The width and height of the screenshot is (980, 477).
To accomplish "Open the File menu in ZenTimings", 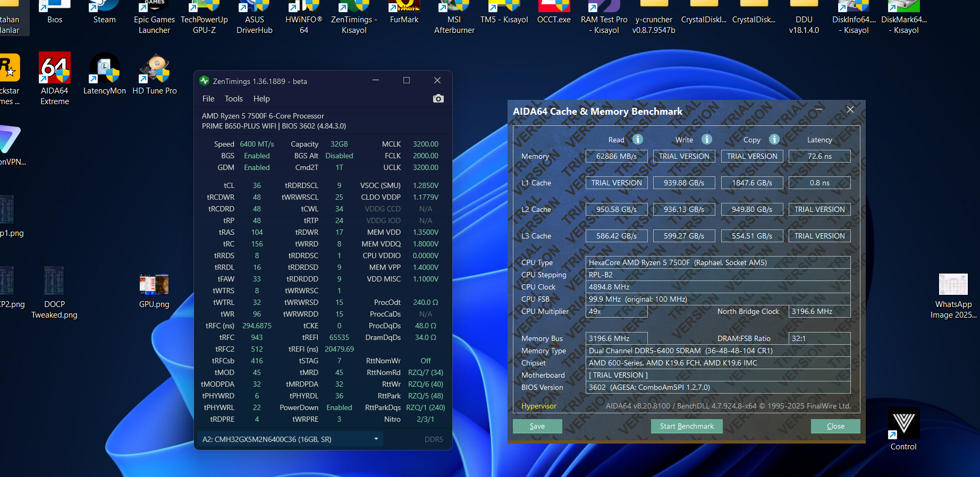I will (208, 99).
